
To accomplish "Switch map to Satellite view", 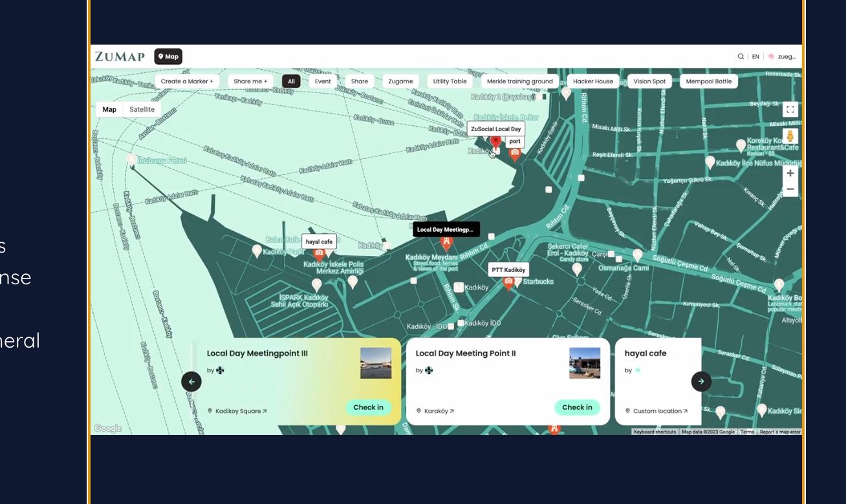I will tap(142, 110).
